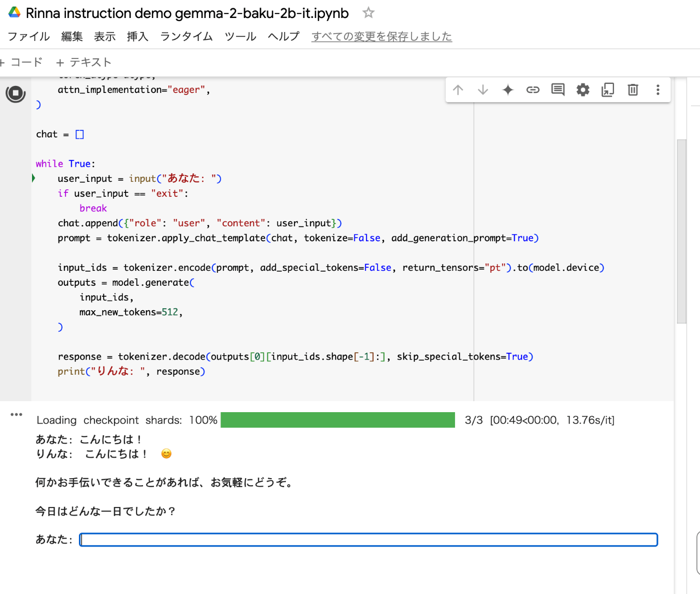Click output text 今日はどんな一日でしたか？
The image size is (700, 594).
105,511
